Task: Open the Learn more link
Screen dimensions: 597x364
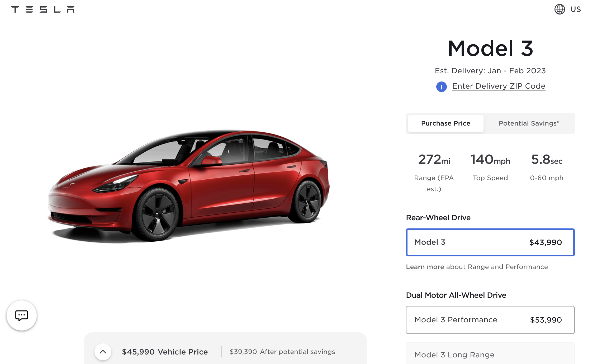Action: [425, 267]
